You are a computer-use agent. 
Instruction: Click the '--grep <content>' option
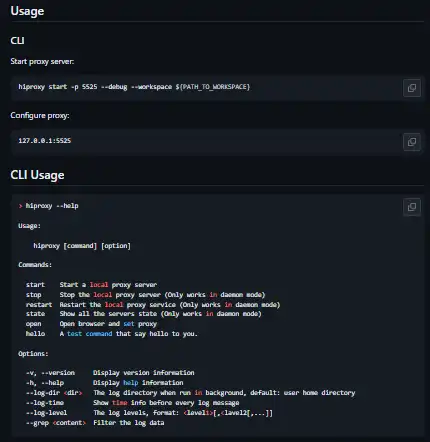[56, 423]
